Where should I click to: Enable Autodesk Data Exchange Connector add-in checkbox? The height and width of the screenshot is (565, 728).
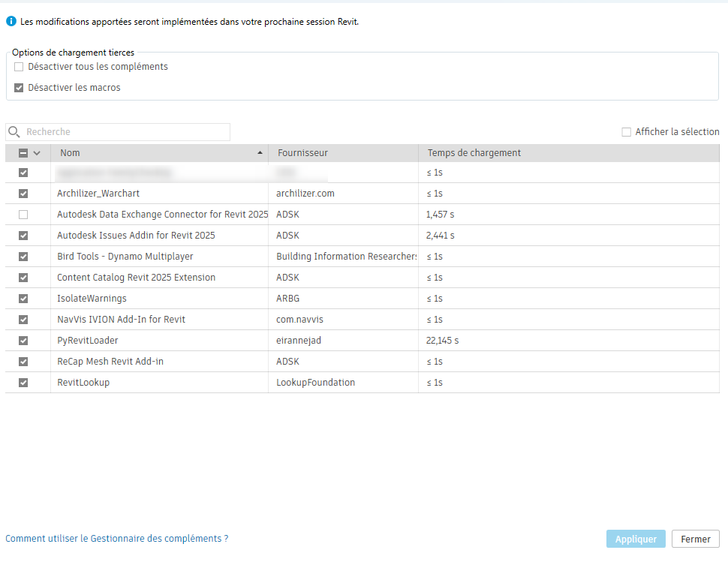[x=23, y=215]
